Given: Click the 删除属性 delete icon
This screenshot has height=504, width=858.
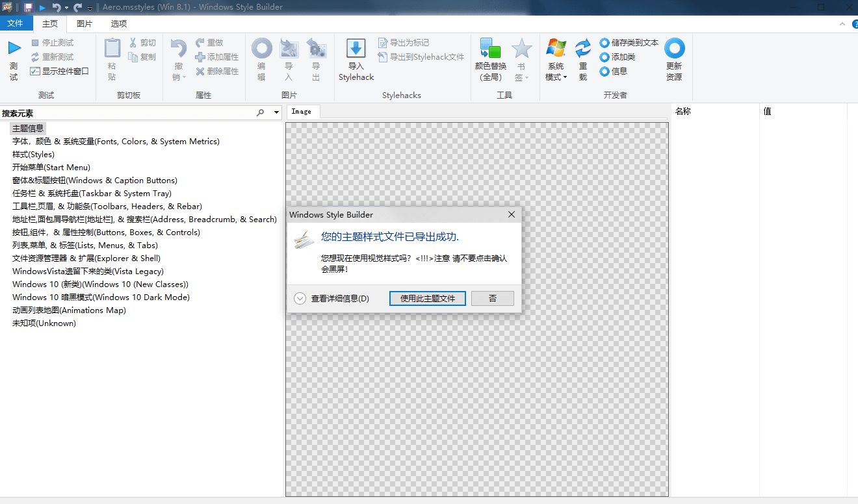Looking at the screenshot, I should point(200,71).
